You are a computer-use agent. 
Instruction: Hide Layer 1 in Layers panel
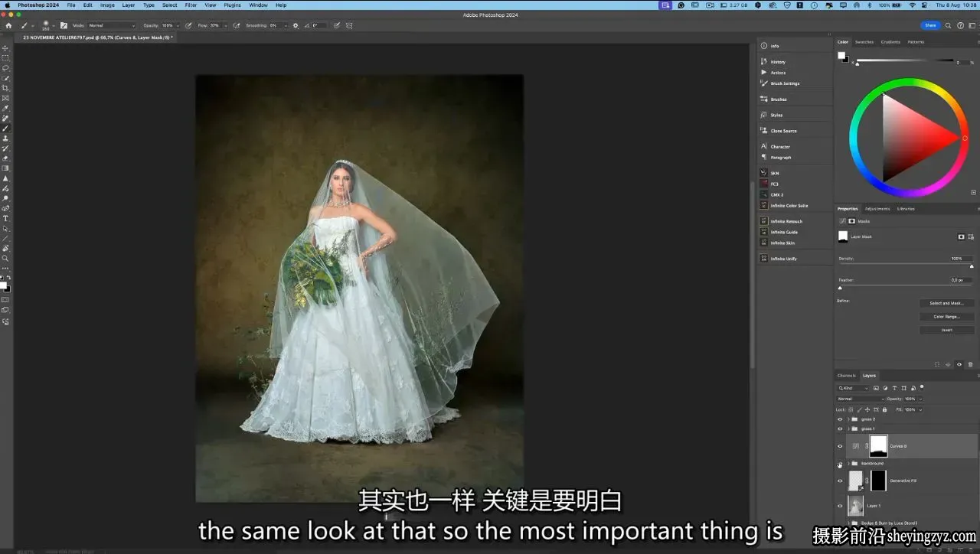click(840, 506)
